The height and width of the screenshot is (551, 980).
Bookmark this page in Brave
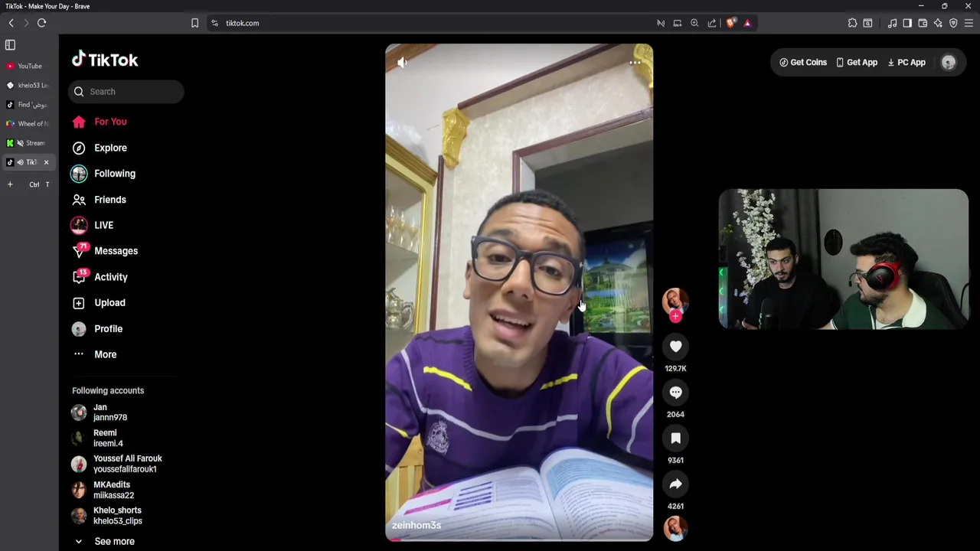194,23
